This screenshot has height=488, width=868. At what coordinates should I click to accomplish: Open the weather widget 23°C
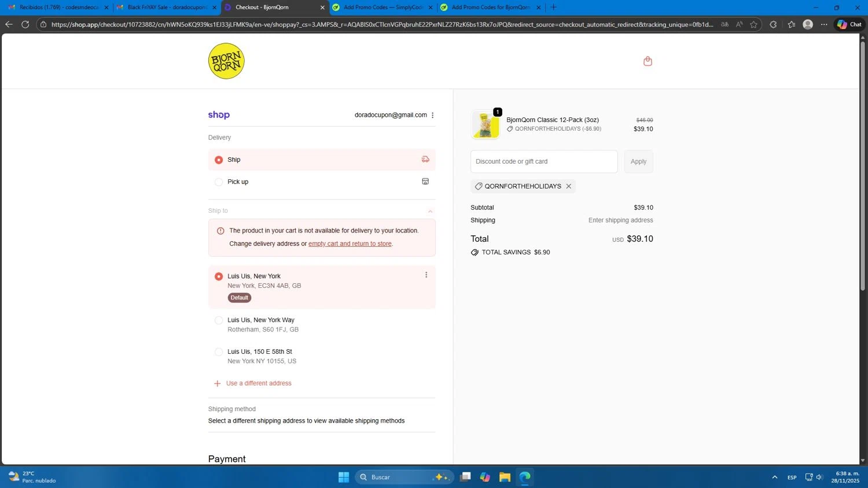click(33, 477)
